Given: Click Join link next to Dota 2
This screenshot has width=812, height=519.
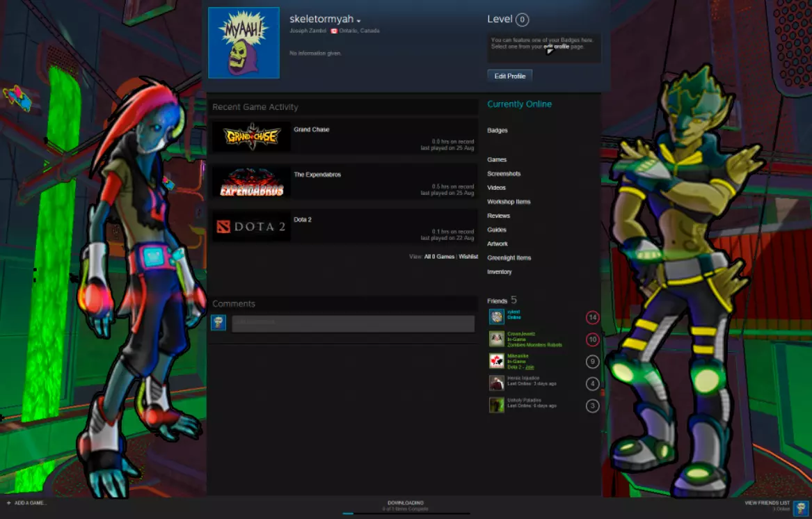Looking at the screenshot, I should 530,367.
